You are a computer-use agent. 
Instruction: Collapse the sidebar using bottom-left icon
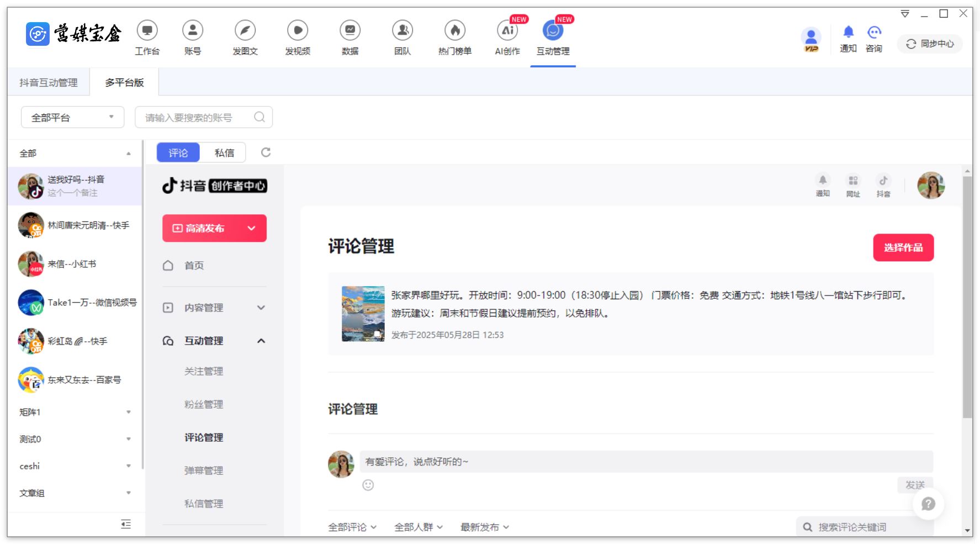point(126,524)
